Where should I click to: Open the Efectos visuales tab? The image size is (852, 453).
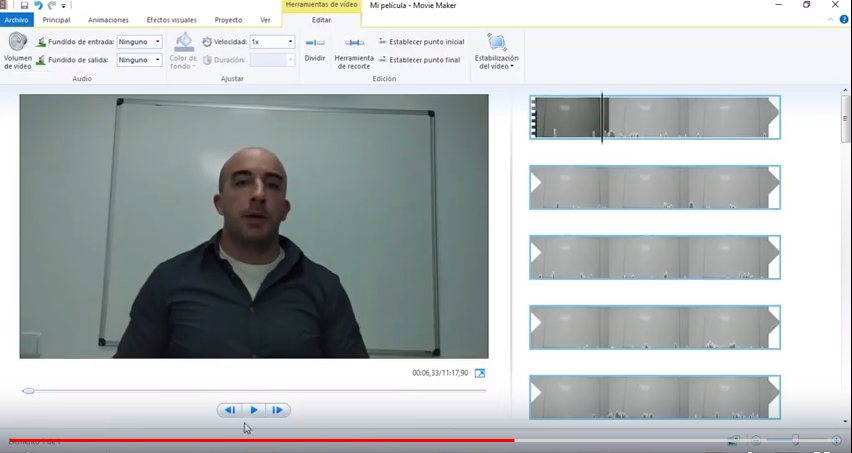tap(171, 20)
